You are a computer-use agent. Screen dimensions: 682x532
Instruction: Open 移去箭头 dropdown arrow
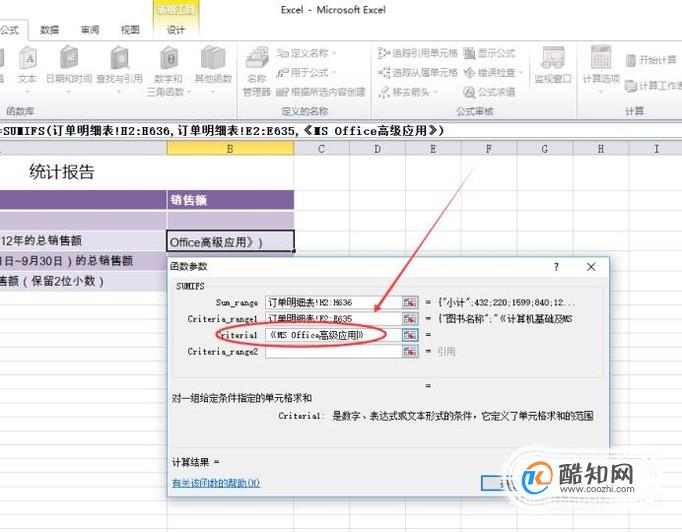[435, 92]
